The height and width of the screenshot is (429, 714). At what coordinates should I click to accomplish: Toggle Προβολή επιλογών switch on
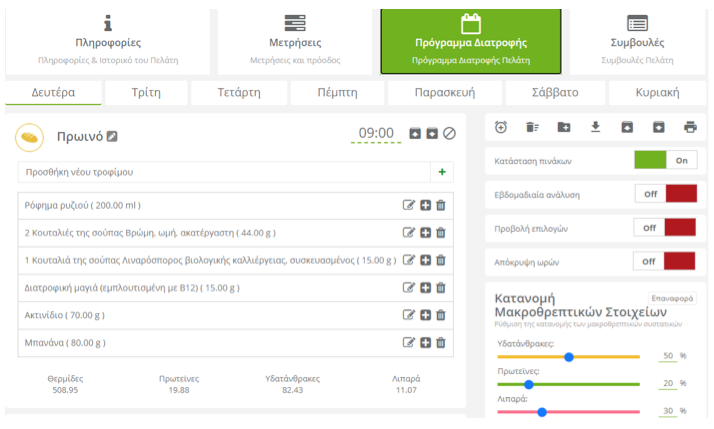click(665, 228)
